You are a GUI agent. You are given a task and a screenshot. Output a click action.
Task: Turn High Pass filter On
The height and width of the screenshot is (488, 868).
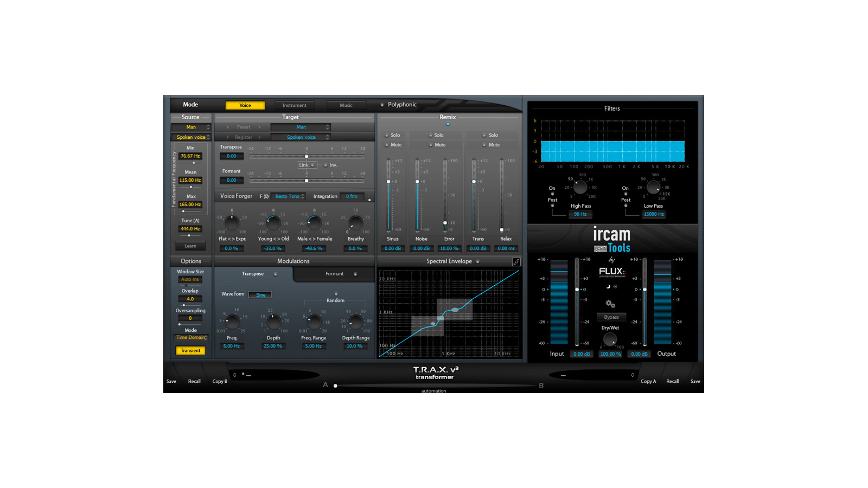pos(552,194)
